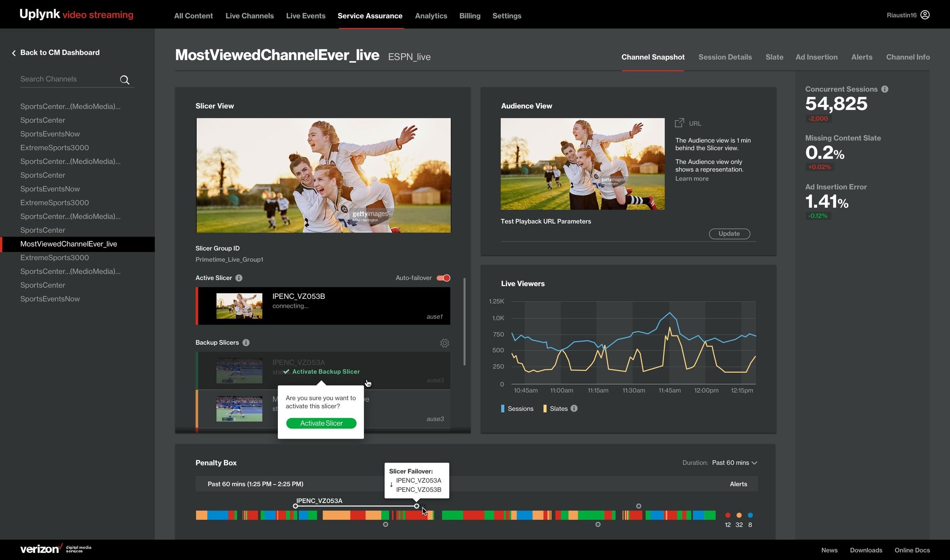Click the orange alerts dot above 32

click(x=739, y=515)
